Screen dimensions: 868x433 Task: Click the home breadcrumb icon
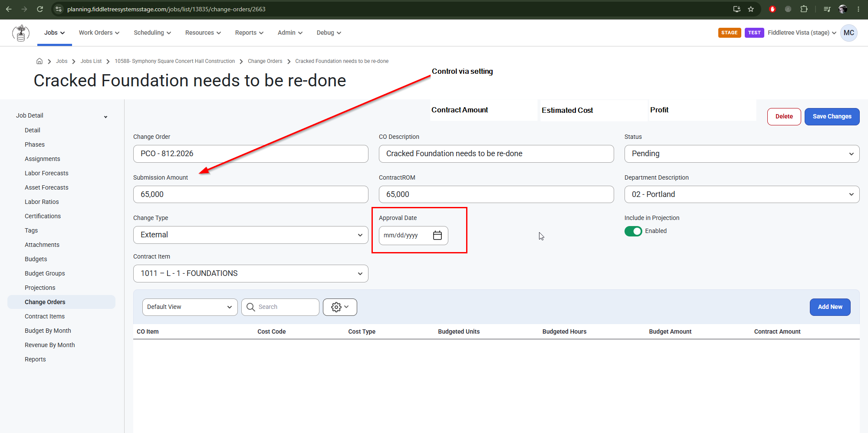39,61
